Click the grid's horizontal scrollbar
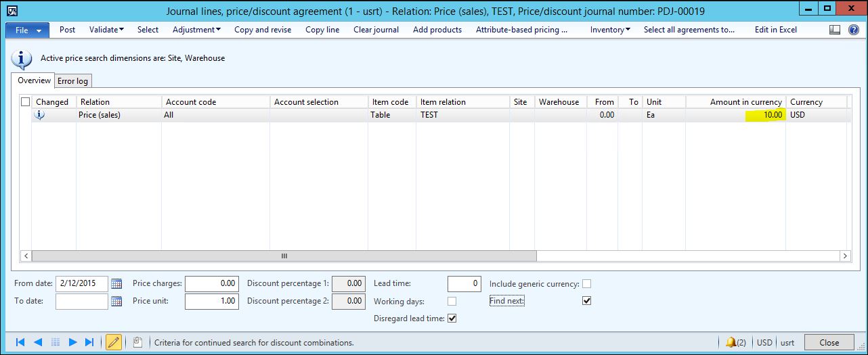The image size is (868, 355). coord(284,256)
